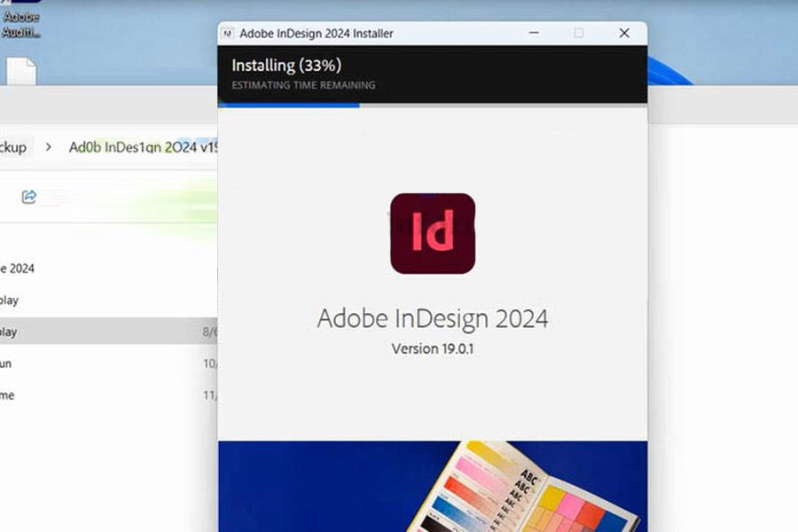Click the 'Version 19.0.1' label
This screenshot has height=532, width=798.
click(x=432, y=348)
